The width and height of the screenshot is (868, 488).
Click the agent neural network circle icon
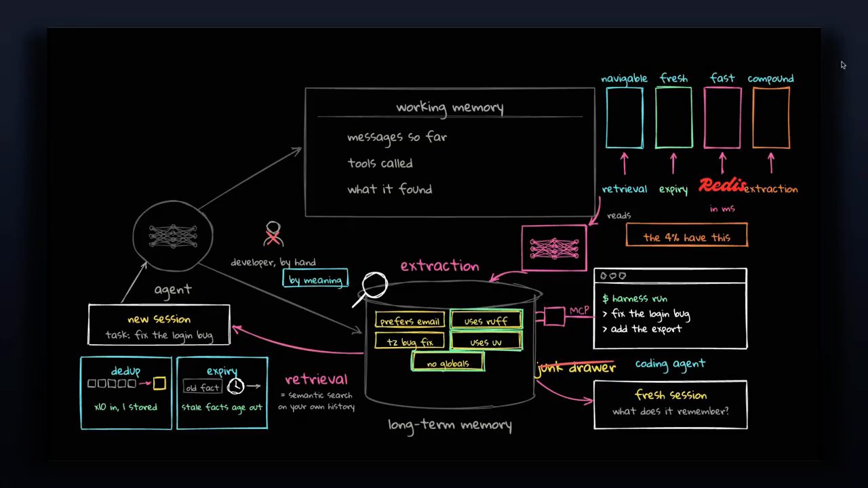(173, 236)
